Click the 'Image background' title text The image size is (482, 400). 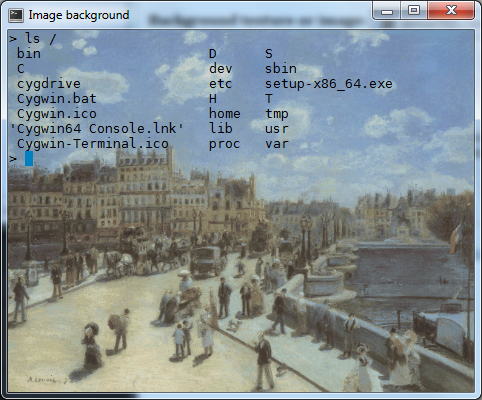coord(79,15)
